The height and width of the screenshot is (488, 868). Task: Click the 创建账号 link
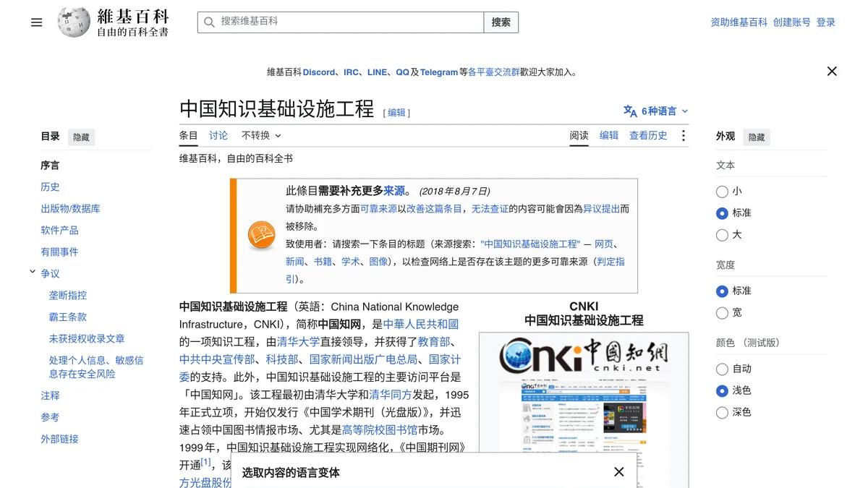click(x=792, y=22)
